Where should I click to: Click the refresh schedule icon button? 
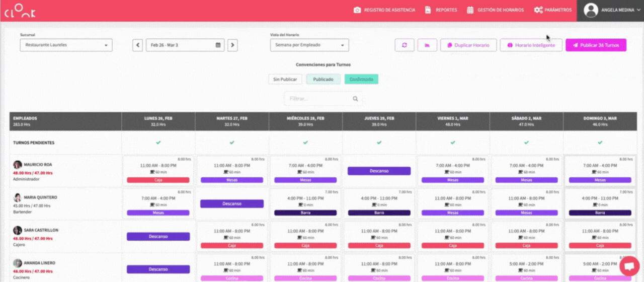coord(404,45)
